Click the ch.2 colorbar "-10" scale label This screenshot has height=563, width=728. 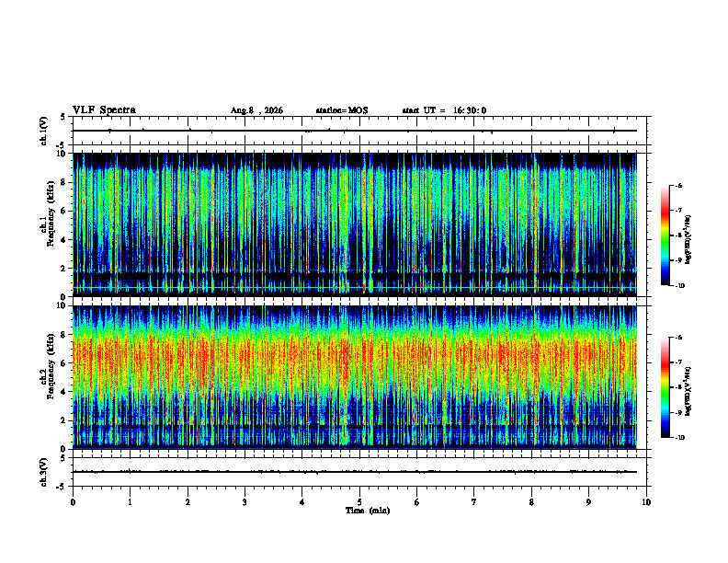click(x=679, y=438)
